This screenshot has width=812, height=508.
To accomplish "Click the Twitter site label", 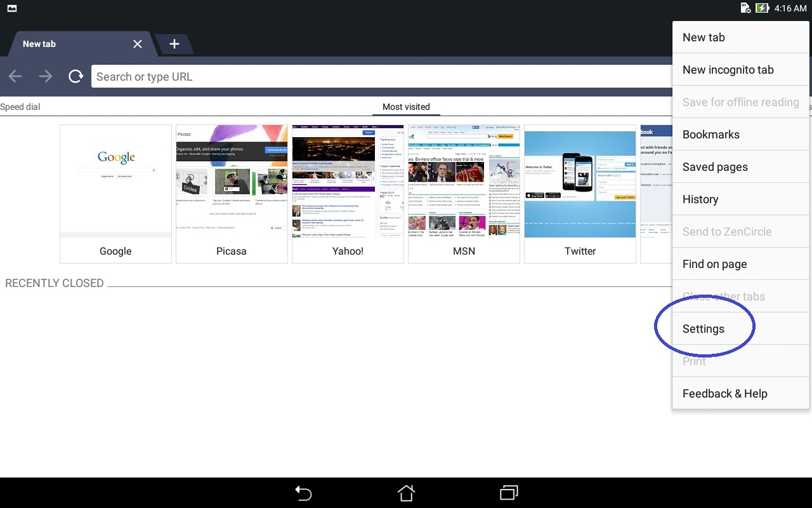I will click(580, 251).
